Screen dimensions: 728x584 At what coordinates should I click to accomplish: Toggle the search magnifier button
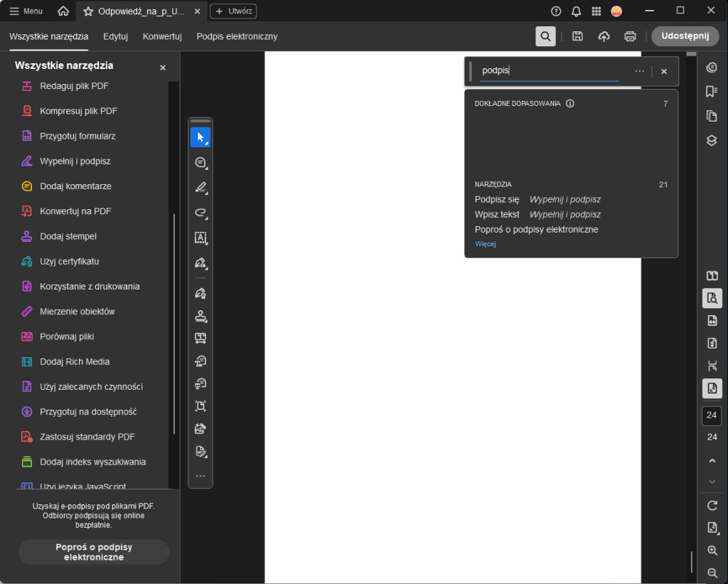[x=545, y=36]
